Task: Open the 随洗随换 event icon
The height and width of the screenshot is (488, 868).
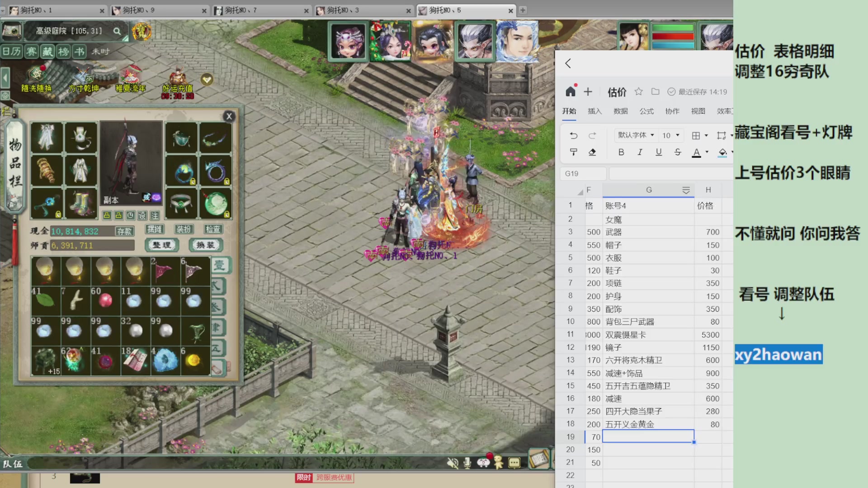Action: tap(37, 79)
